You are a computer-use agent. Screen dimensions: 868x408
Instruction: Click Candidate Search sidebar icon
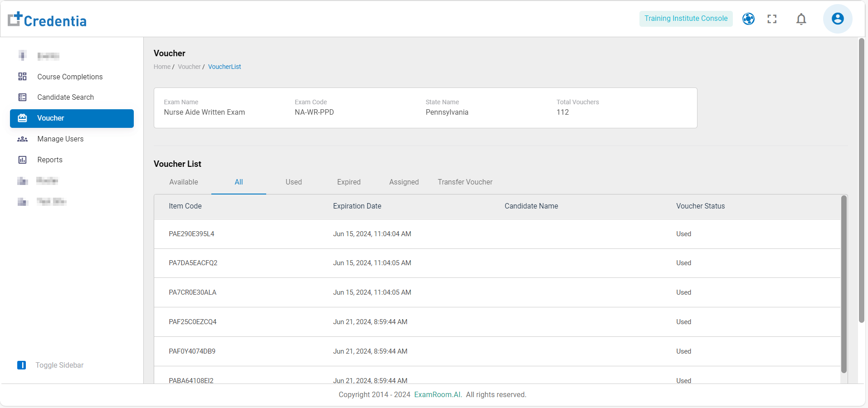tap(22, 97)
